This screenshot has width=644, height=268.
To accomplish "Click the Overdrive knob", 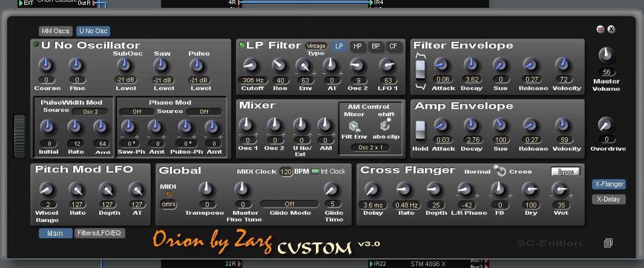I will (x=605, y=125).
